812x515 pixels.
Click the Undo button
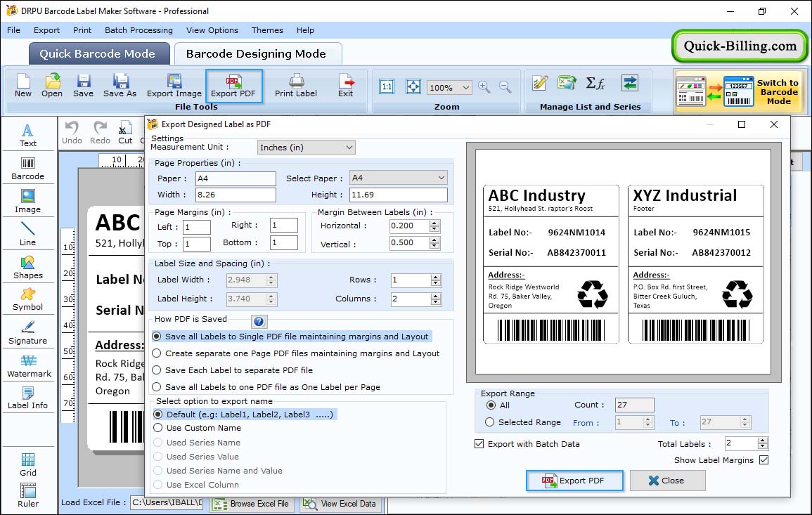[x=72, y=133]
